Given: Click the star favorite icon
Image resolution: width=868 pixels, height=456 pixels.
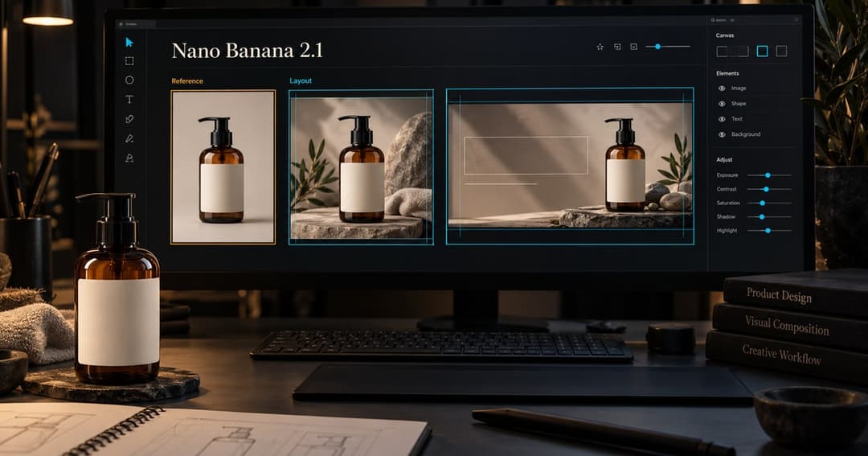Looking at the screenshot, I should [x=600, y=47].
